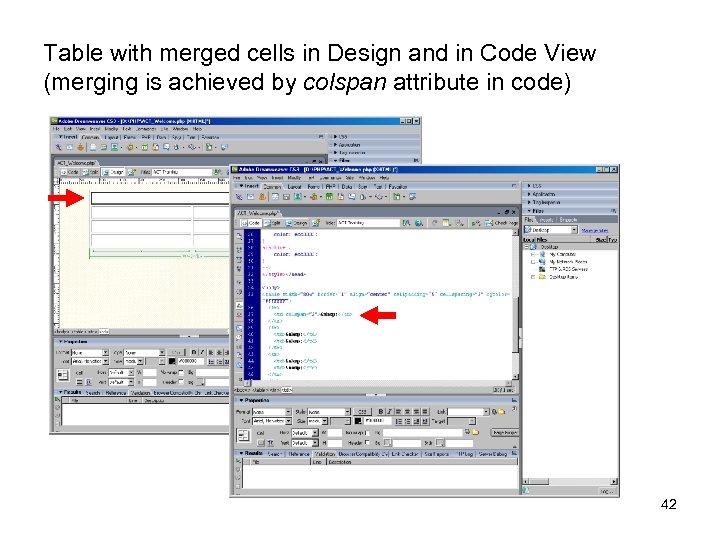Click Hyperlink icon in front window Insert bar
The height and width of the screenshot is (540, 720).
tap(239, 197)
